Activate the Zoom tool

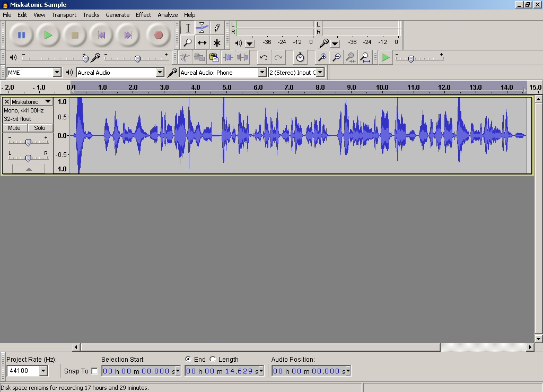click(x=187, y=43)
